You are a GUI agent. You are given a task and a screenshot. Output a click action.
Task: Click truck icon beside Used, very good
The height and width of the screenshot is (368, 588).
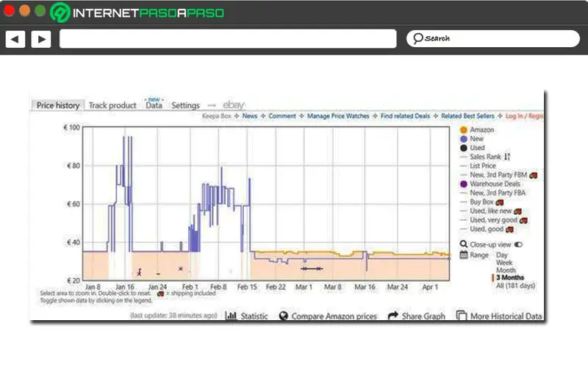(x=523, y=220)
